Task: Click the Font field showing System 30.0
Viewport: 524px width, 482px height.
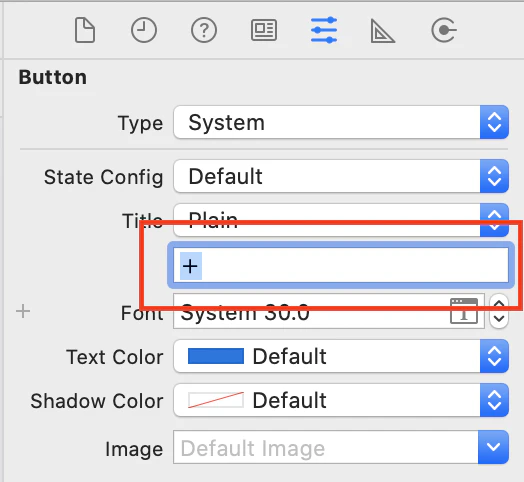Action: pyautogui.click(x=329, y=311)
